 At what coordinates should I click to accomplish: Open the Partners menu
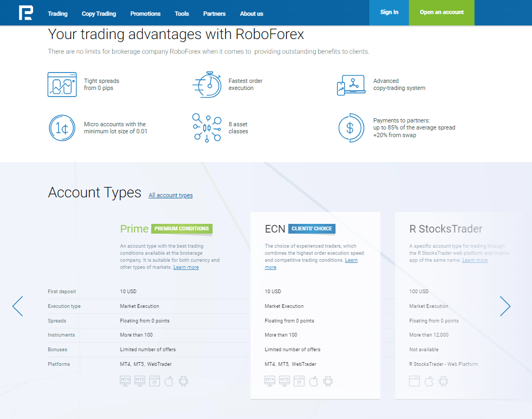214,14
